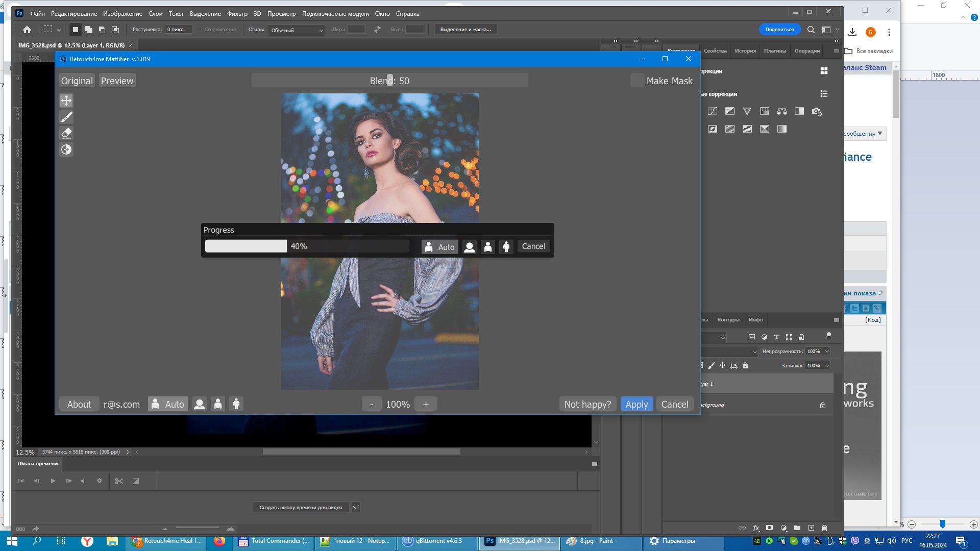Click the Apply button

pos(636,404)
